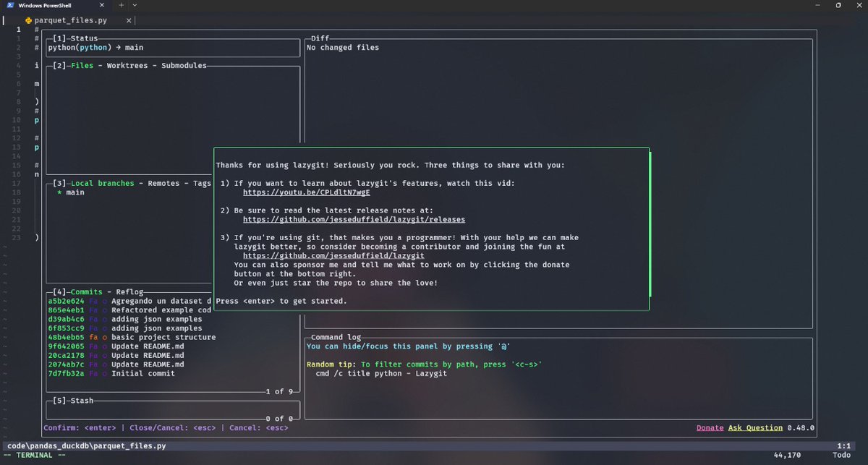Click 'No changed files' text in Diff
This screenshot has height=465, width=868.
tap(343, 48)
